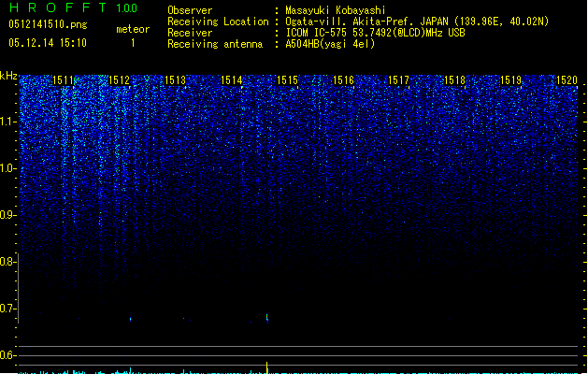
Task: Click the ICOM IC-575 receiver text
Action: [375, 33]
